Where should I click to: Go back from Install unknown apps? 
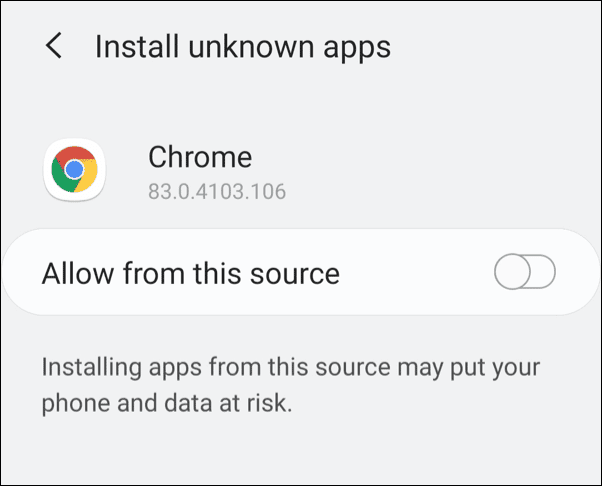coord(54,46)
